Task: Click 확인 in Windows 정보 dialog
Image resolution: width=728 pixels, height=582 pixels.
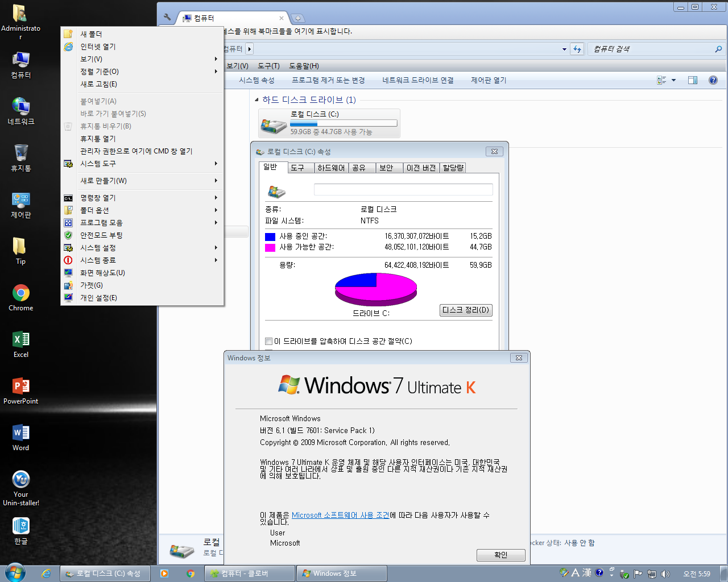Action: [x=500, y=555]
